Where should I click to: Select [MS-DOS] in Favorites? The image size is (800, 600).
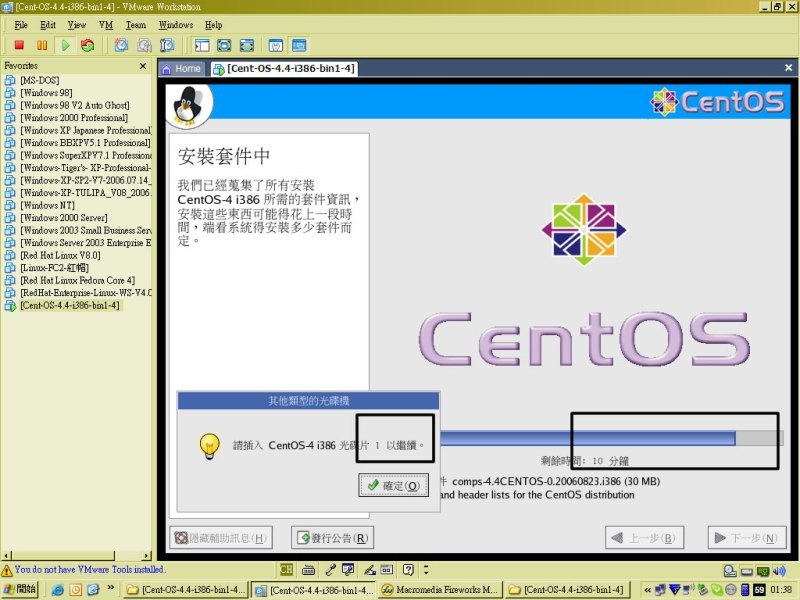tap(40, 80)
